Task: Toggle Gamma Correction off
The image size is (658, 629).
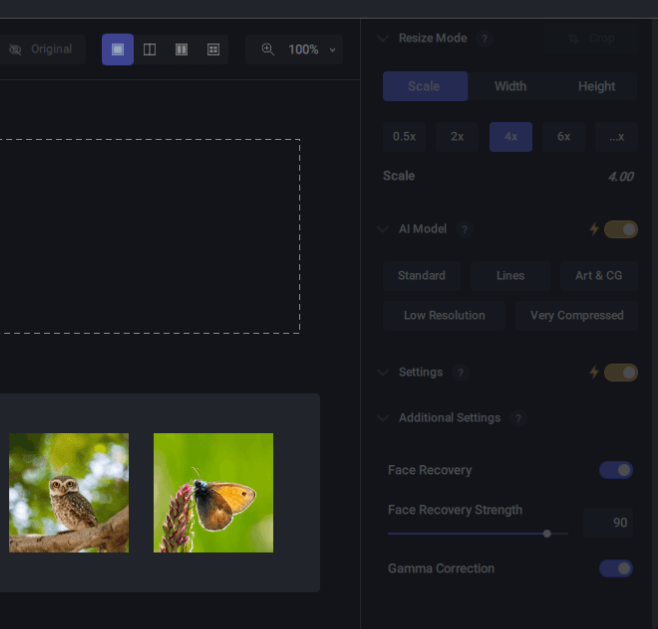Action: pos(616,568)
